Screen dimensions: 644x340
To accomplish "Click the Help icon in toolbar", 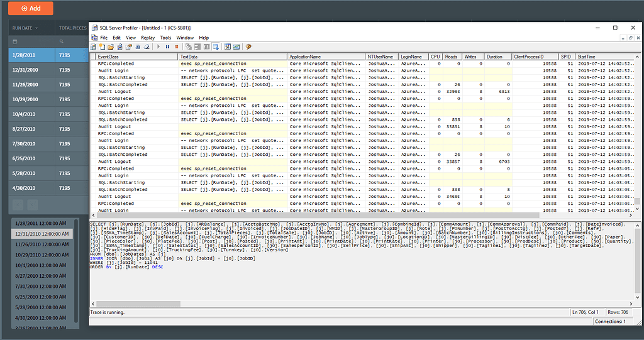I will (x=248, y=47).
